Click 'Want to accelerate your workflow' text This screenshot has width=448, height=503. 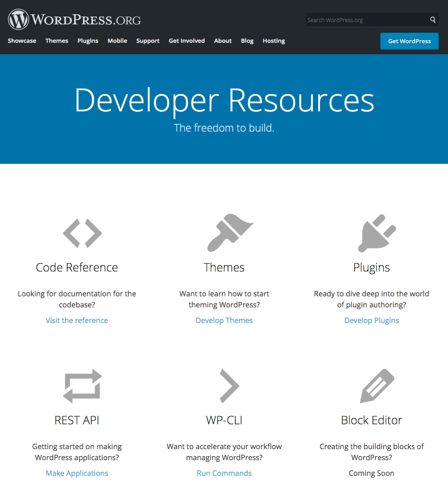click(x=224, y=451)
